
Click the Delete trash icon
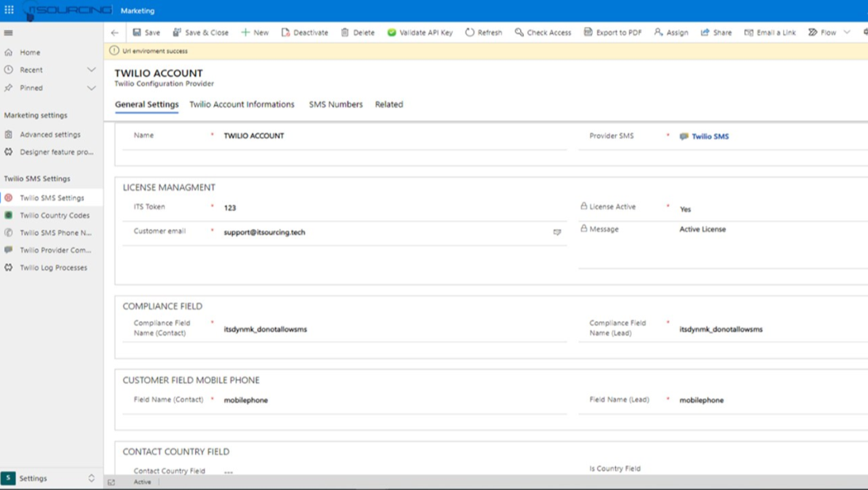[x=345, y=33]
